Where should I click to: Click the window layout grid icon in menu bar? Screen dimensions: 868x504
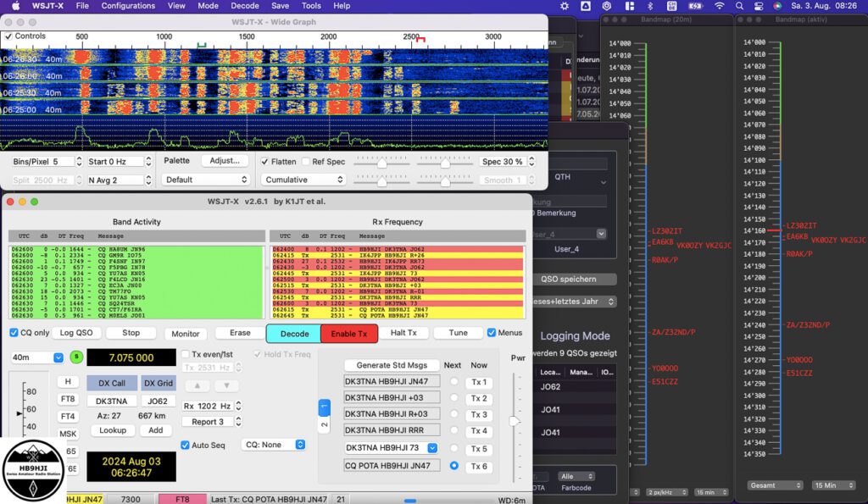pos(630,6)
